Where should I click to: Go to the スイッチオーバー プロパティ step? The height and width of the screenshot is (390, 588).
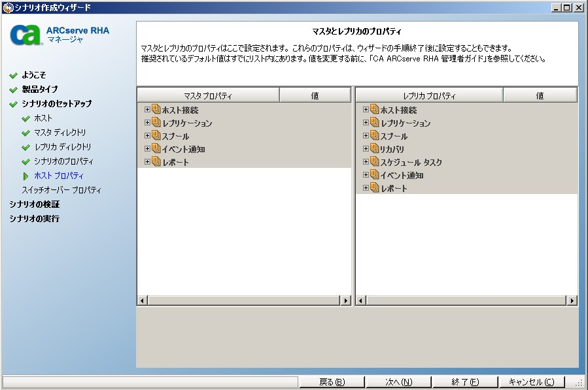point(61,190)
